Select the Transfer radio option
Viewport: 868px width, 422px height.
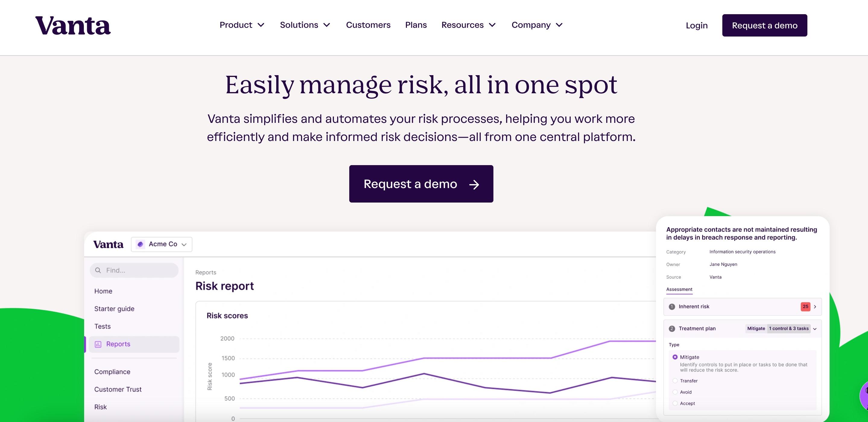(x=675, y=381)
